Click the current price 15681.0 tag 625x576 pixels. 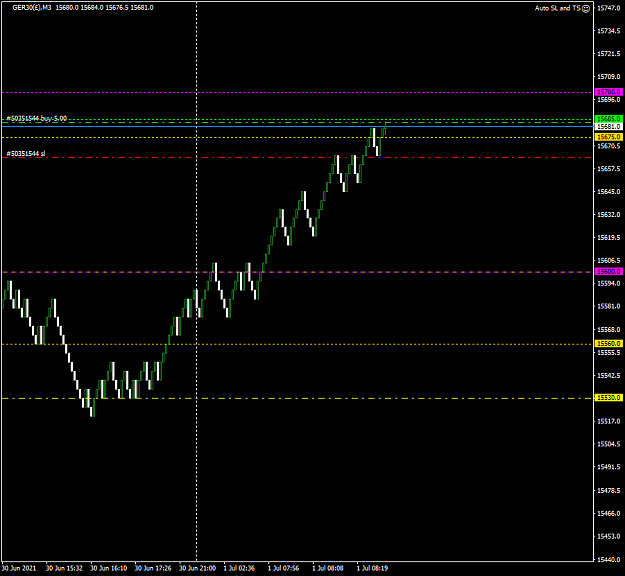[609, 126]
